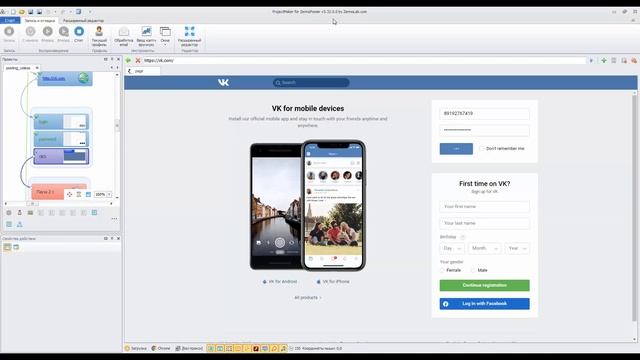Click the blue network tree icon in the actions toolbar
Viewport: 640px width, 360px height.
(x=20, y=224)
